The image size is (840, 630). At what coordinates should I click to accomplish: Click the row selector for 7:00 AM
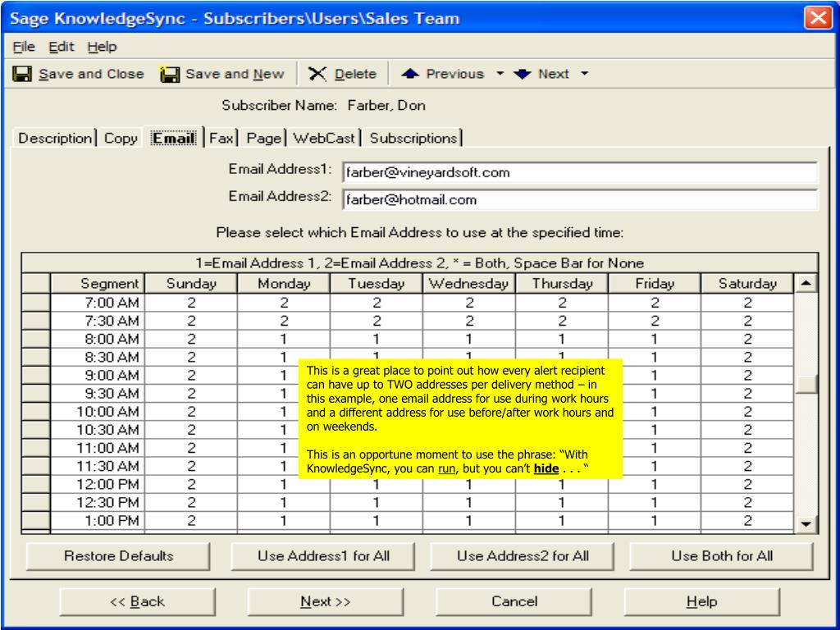click(x=36, y=303)
